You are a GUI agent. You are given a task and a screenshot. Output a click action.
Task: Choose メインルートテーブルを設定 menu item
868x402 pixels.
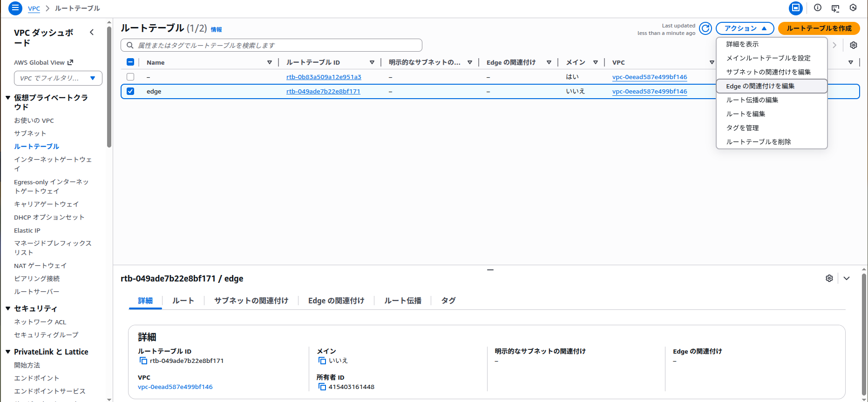(772, 58)
